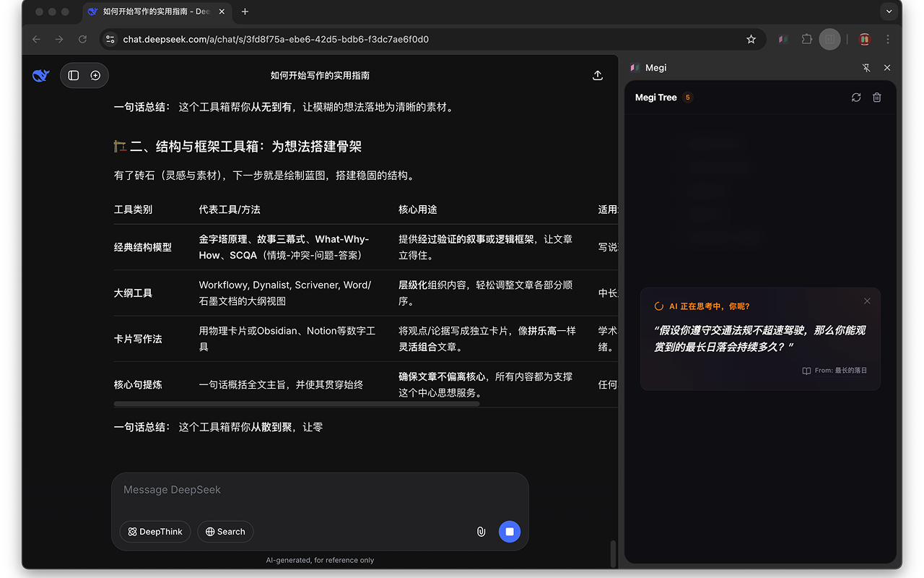View site information in address bar
The image size is (924, 578).
[110, 39]
